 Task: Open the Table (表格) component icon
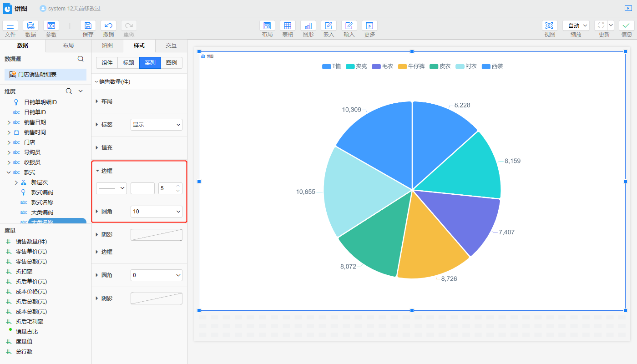tap(288, 26)
